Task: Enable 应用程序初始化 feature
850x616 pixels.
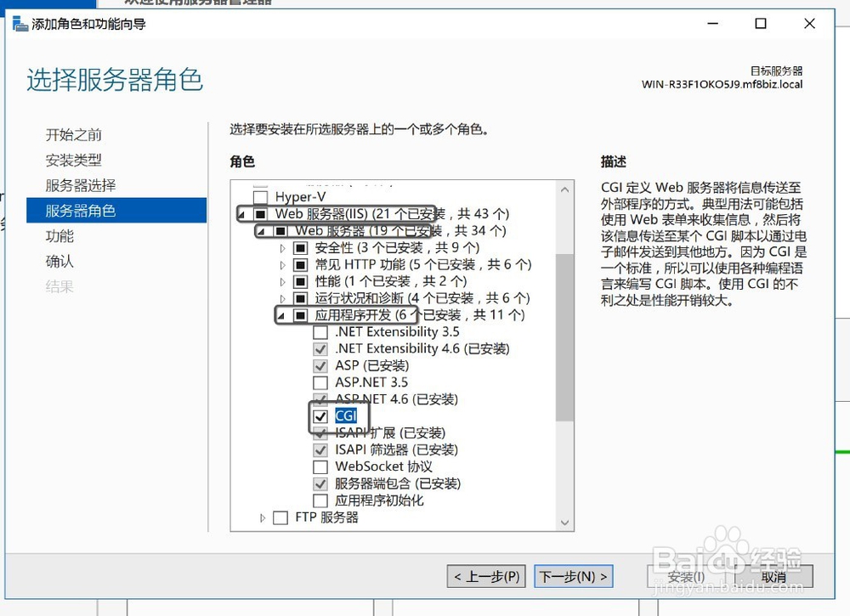Action: coord(320,500)
